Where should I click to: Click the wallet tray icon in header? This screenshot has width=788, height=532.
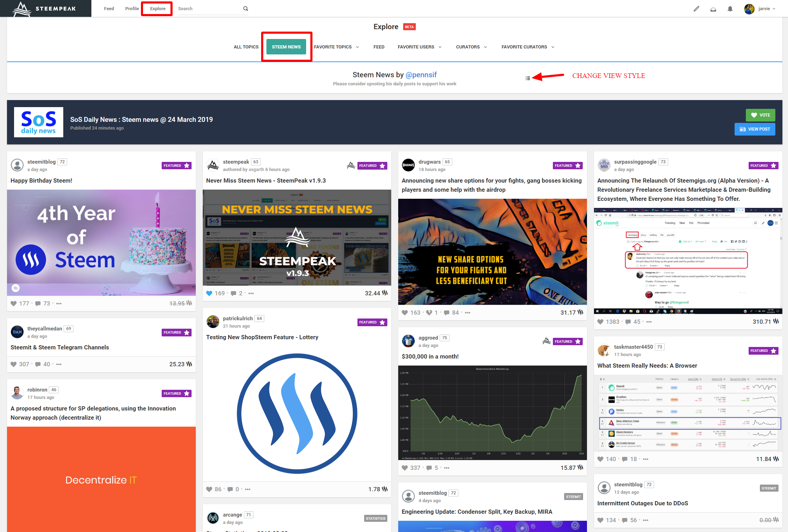point(713,9)
